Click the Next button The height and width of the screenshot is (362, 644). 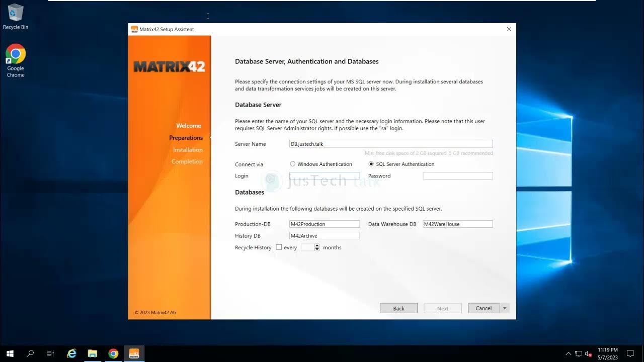443,308
